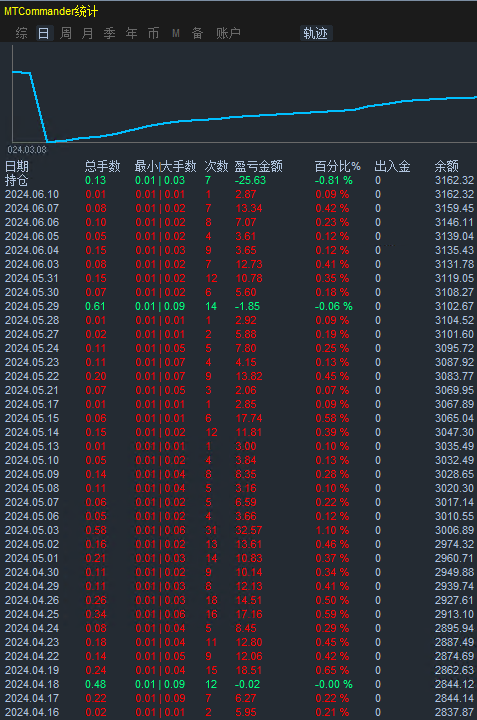
Task: Click the 总手数 column header
Action: tap(102, 166)
